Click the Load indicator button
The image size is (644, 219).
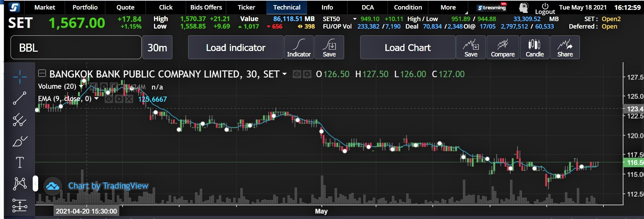(236, 48)
